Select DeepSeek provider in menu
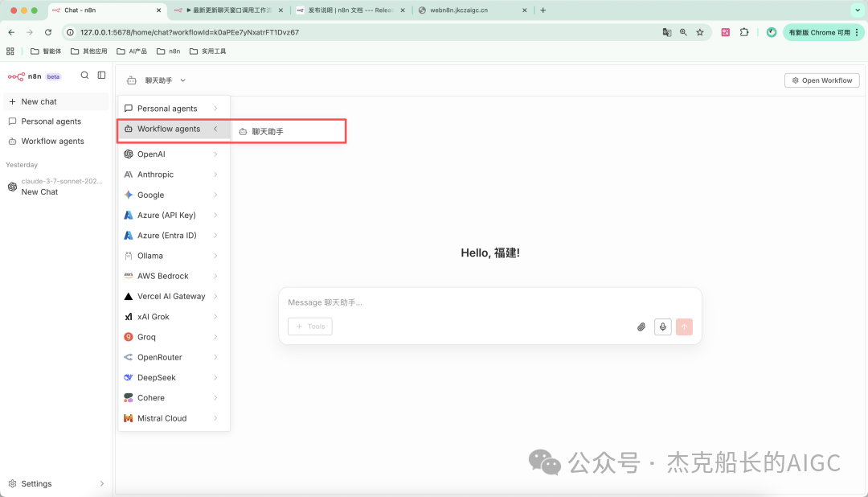Viewport: 868px width, 497px height. [174, 377]
